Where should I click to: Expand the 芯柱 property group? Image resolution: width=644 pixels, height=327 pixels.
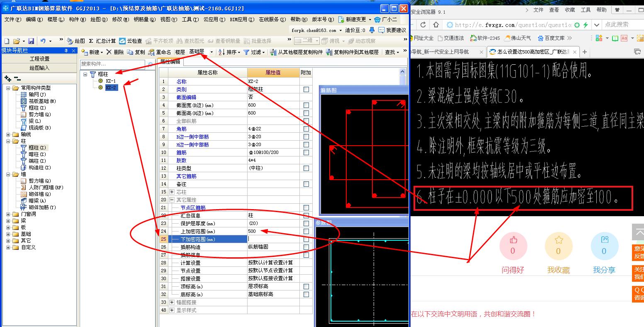tap(172, 192)
